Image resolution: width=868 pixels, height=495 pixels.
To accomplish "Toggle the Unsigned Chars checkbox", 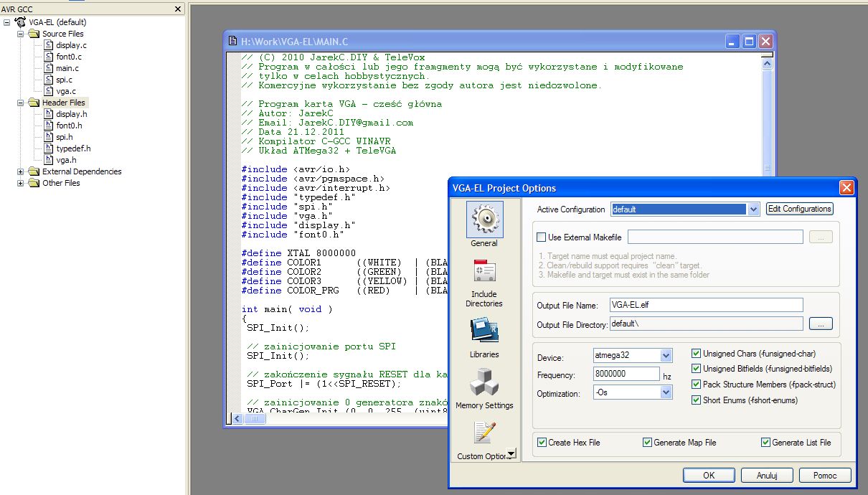I will tap(697, 354).
